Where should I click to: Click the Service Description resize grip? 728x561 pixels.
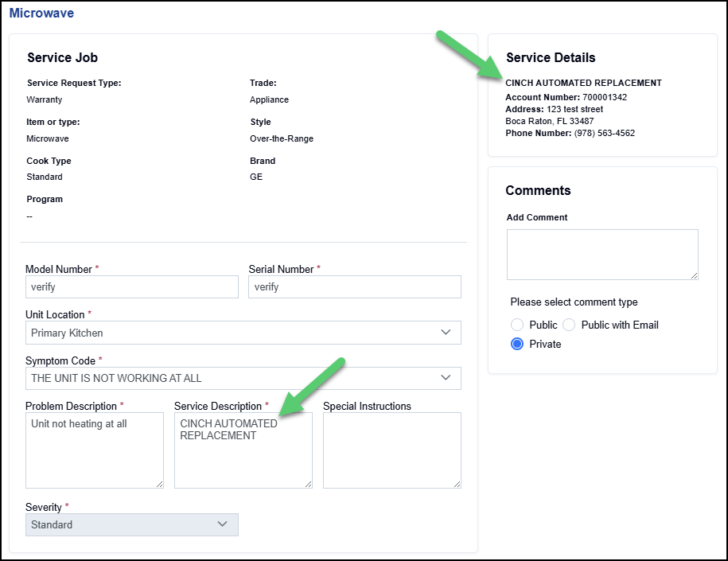[x=308, y=483]
